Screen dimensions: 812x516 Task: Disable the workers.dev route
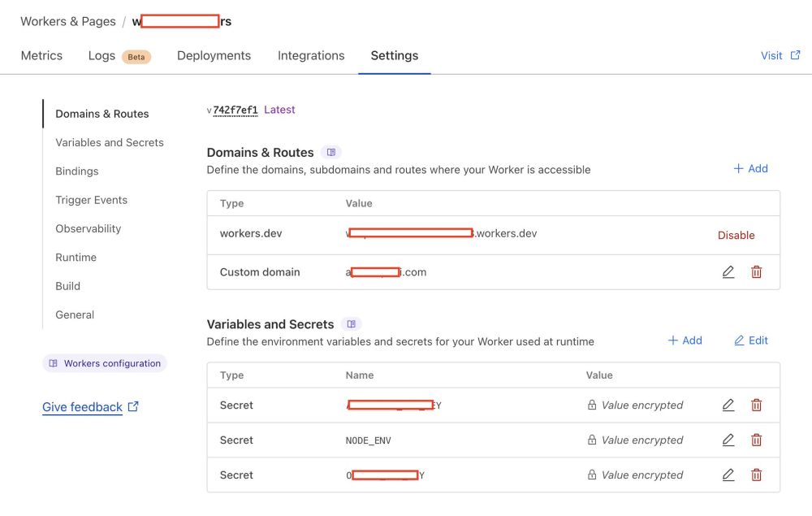[736, 236]
